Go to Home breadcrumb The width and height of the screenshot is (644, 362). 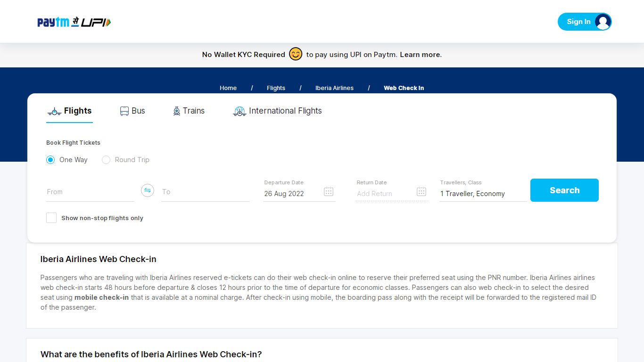tap(228, 88)
